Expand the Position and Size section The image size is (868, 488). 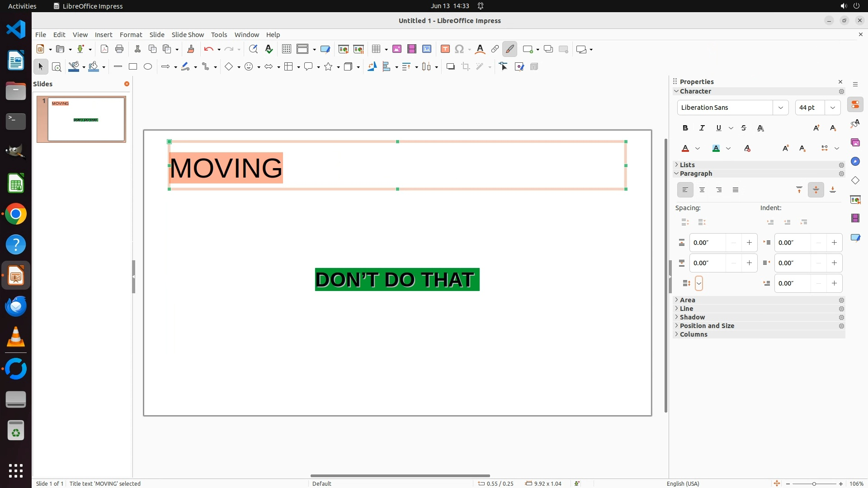(x=707, y=326)
